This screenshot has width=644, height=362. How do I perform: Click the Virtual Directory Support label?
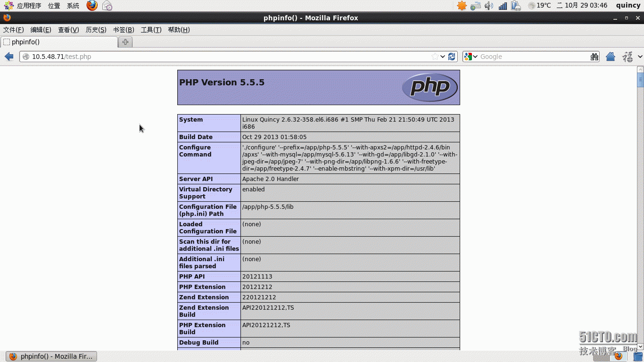point(206,193)
